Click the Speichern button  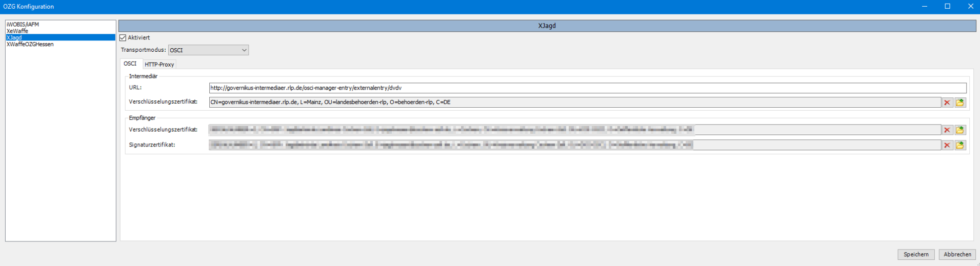(x=916, y=255)
